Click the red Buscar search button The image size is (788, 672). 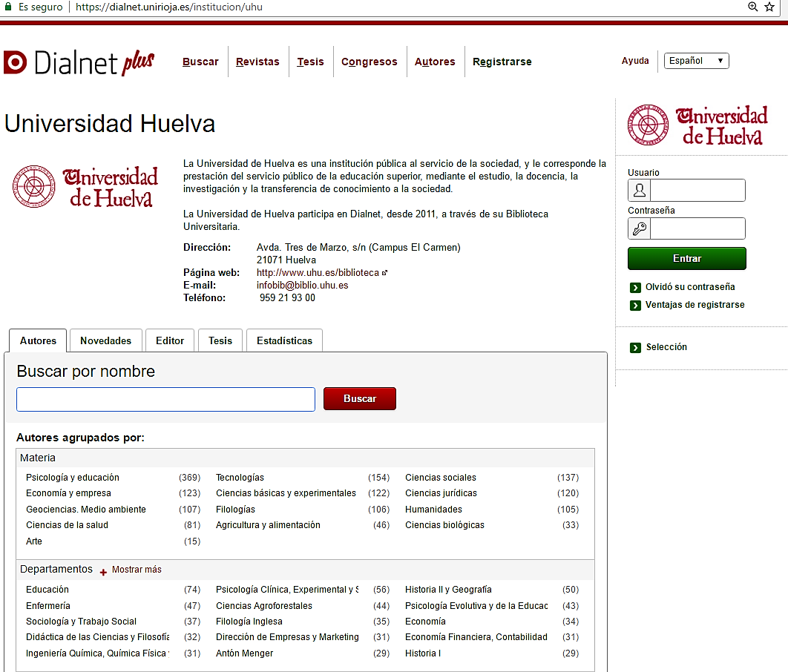click(x=360, y=399)
